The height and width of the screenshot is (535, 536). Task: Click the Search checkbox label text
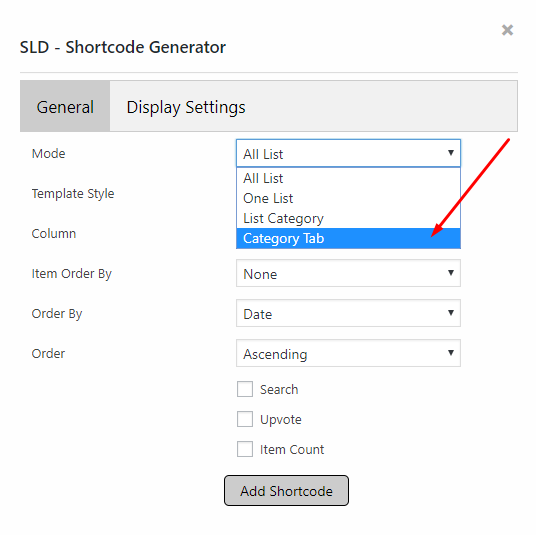[x=279, y=389]
